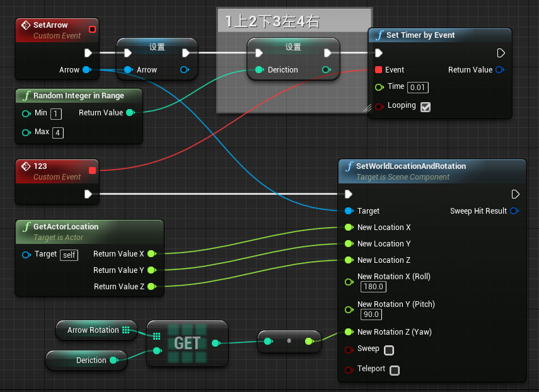Click the Arrow Rotation array output pin
This screenshot has height=392, width=539.
(126, 330)
